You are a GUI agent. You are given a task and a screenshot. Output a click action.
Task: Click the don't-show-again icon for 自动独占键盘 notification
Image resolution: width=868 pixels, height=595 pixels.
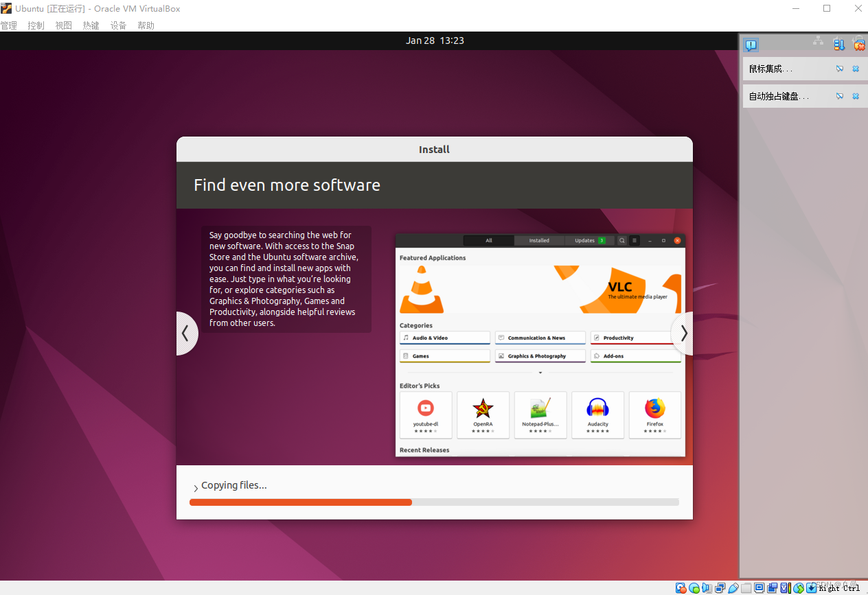coord(840,96)
